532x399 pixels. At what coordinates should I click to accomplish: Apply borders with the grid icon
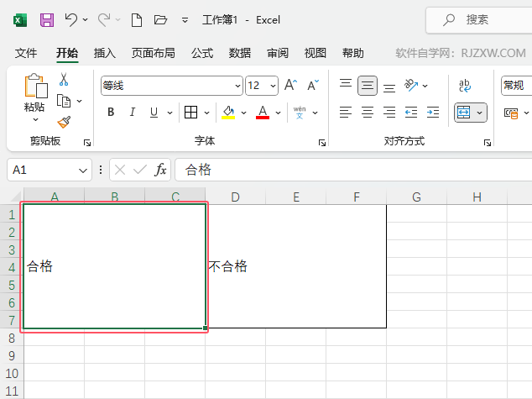[190, 112]
